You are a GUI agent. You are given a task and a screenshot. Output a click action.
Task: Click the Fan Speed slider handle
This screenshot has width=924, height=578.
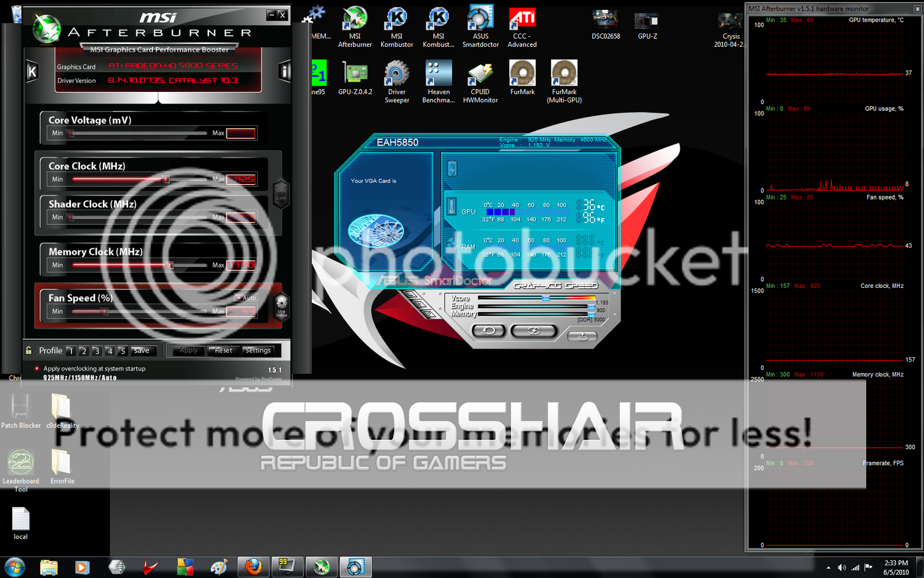105,312
